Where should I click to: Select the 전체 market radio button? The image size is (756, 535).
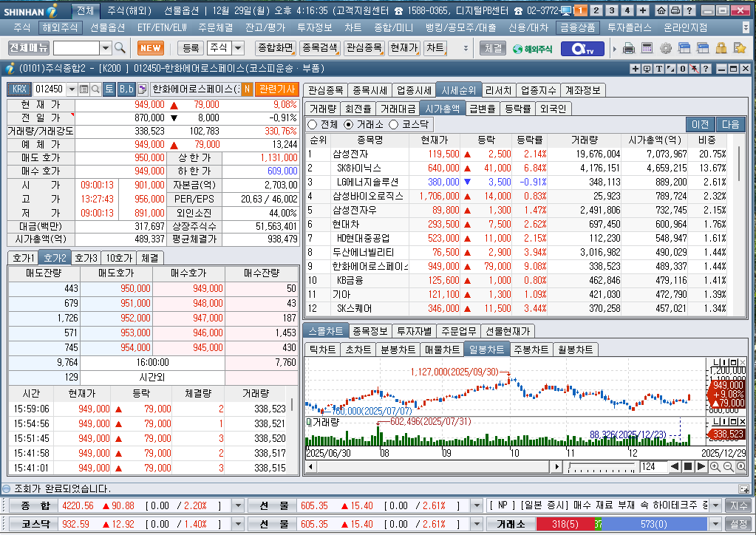[x=313, y=125]
